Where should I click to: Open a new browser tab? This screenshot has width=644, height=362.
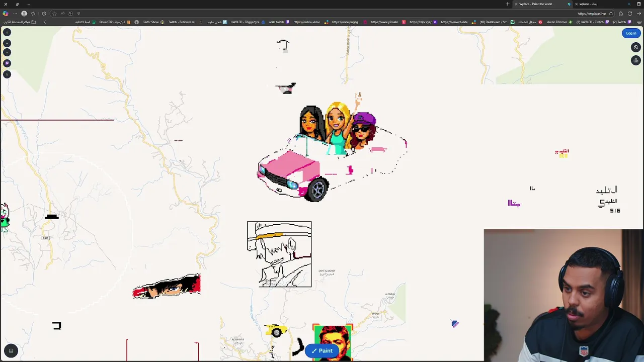[508, 4]
